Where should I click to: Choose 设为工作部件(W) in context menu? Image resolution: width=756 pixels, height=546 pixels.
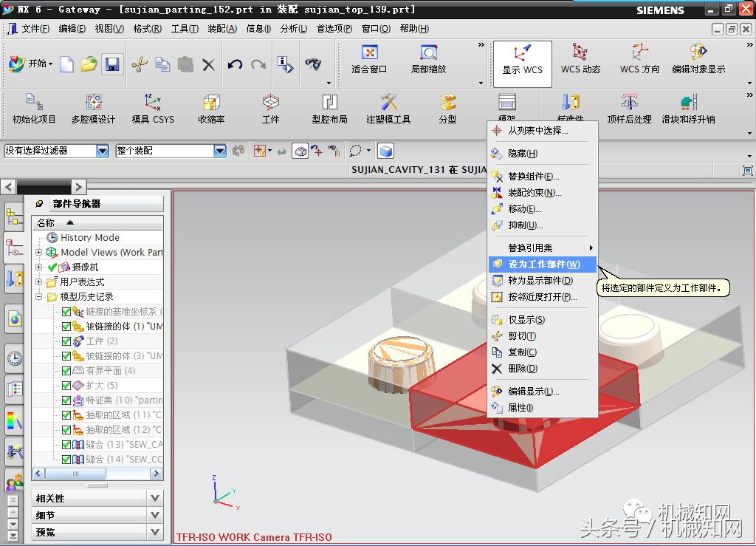click(543, 265)
